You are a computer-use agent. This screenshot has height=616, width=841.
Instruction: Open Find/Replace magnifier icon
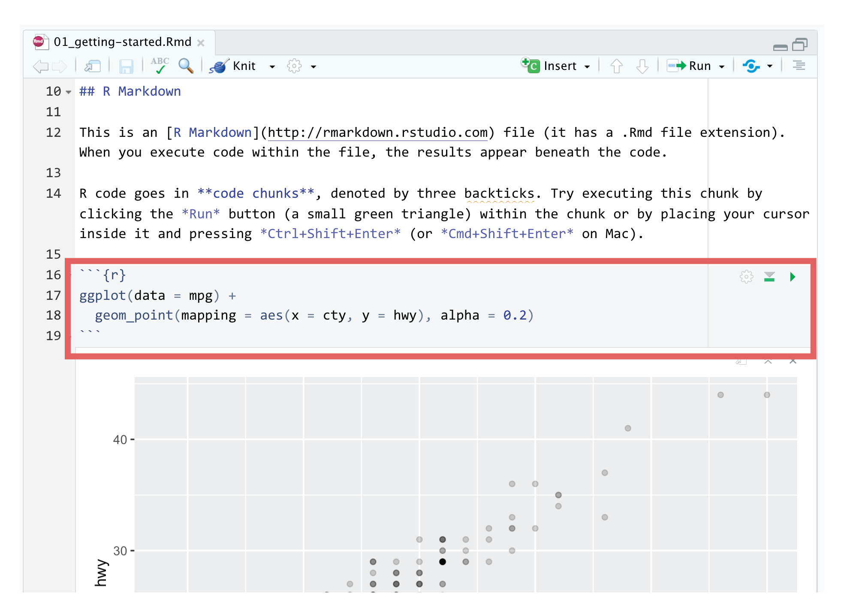coord(186,66)
